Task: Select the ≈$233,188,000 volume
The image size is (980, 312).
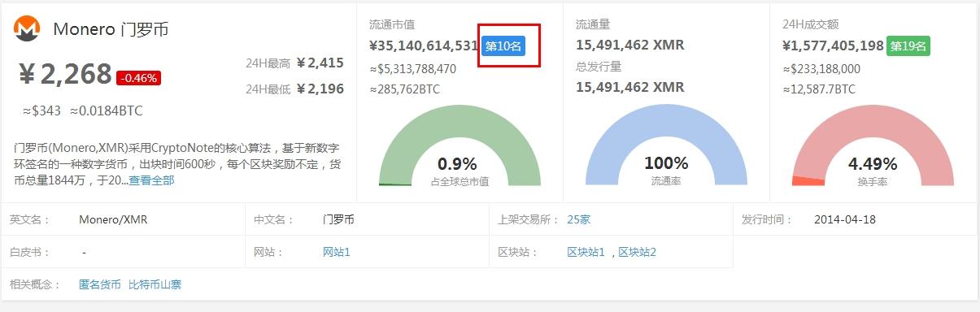Action: tap(821, 69)
